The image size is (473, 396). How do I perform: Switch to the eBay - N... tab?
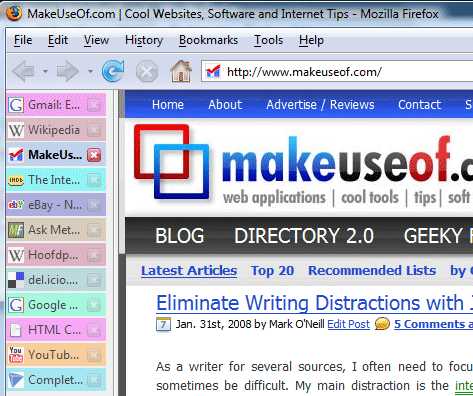tap(56, 205)
